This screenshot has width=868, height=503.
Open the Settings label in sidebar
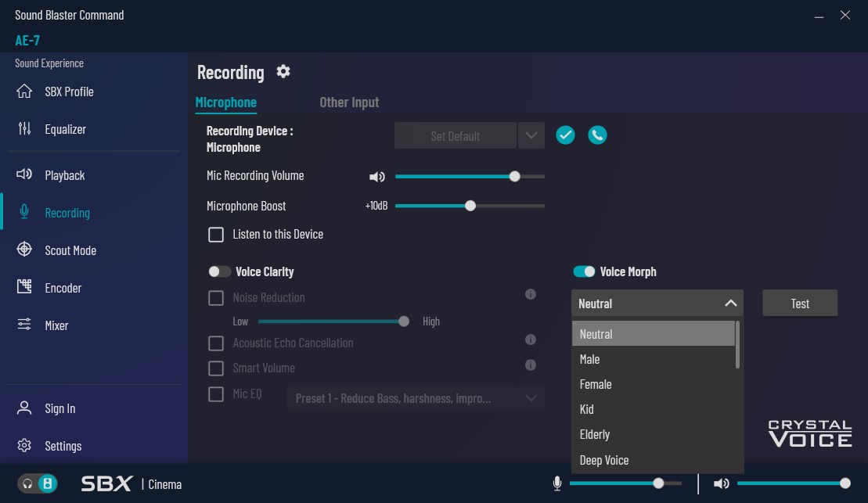[x=63, y=446]
